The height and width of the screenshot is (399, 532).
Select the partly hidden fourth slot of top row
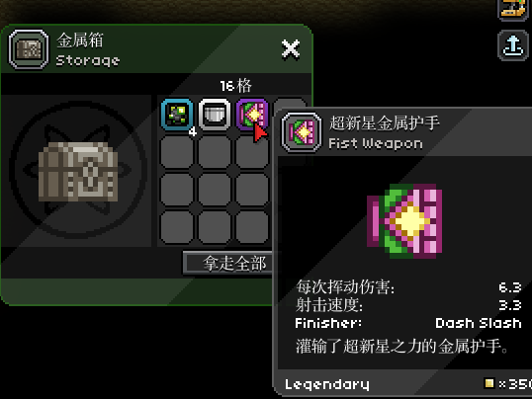(290, 104)
